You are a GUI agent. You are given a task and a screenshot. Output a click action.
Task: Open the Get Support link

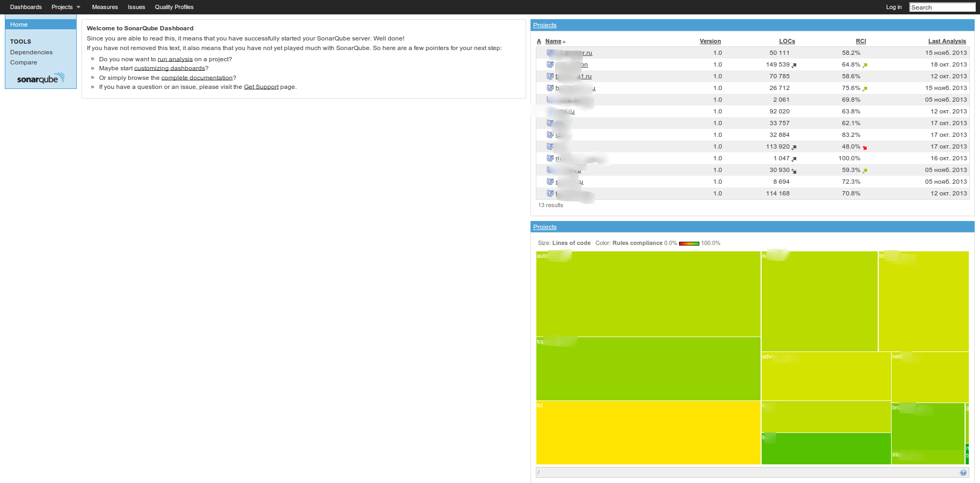click(x=261, y=87)
